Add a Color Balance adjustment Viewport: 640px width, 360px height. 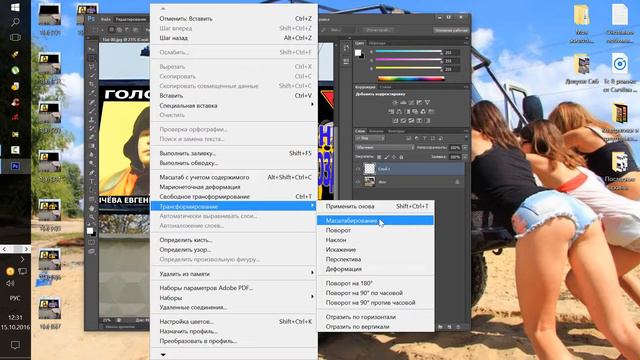pyautogui.click(x=399, y=111)
